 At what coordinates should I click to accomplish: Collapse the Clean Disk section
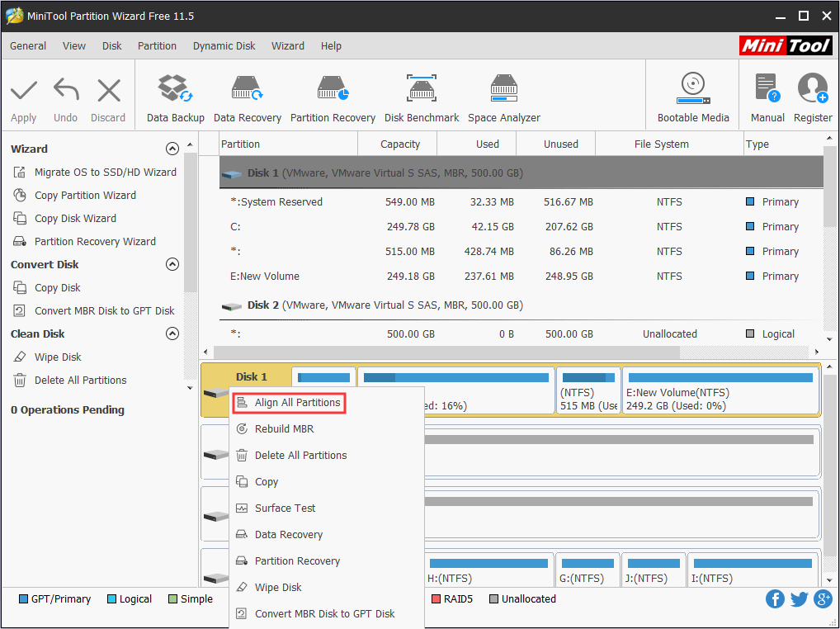pyautogui.click(x=172, y=333)
